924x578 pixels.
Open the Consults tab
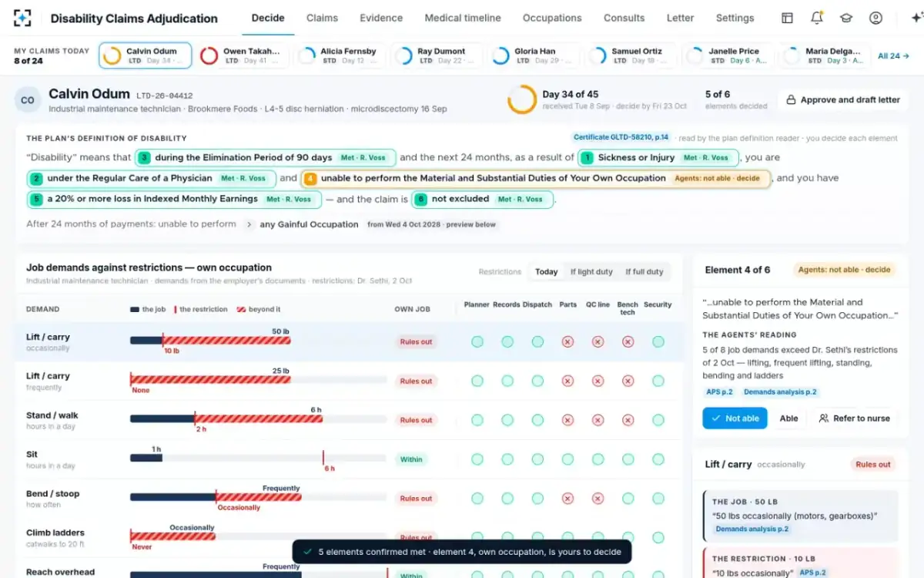(x=624, y=18)
